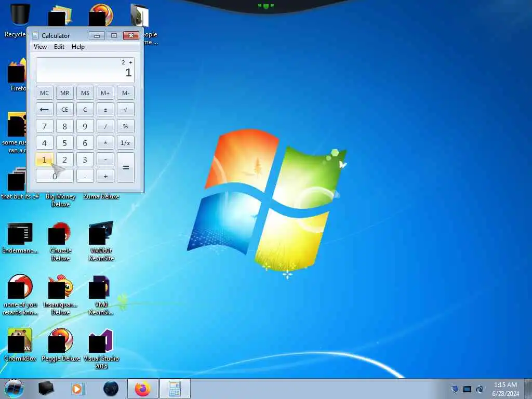Click the equals (=) key
Viewport: 532px width, 399px height.
pos(126,168)
